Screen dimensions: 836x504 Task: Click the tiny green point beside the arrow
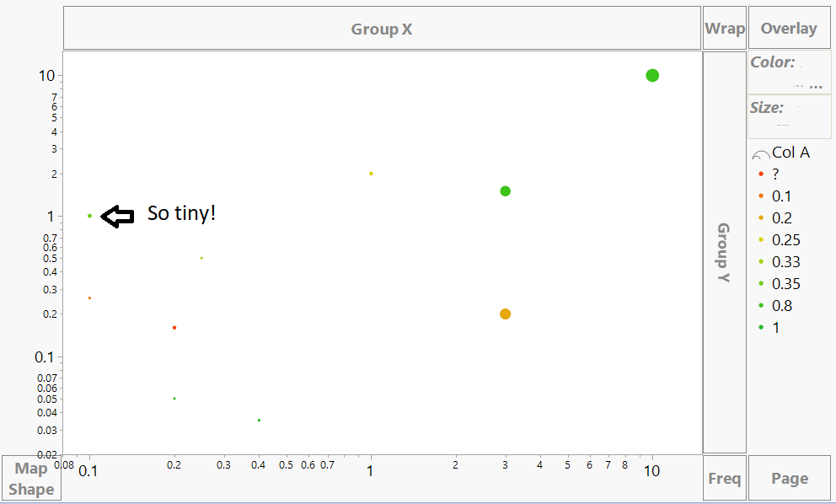89,216
